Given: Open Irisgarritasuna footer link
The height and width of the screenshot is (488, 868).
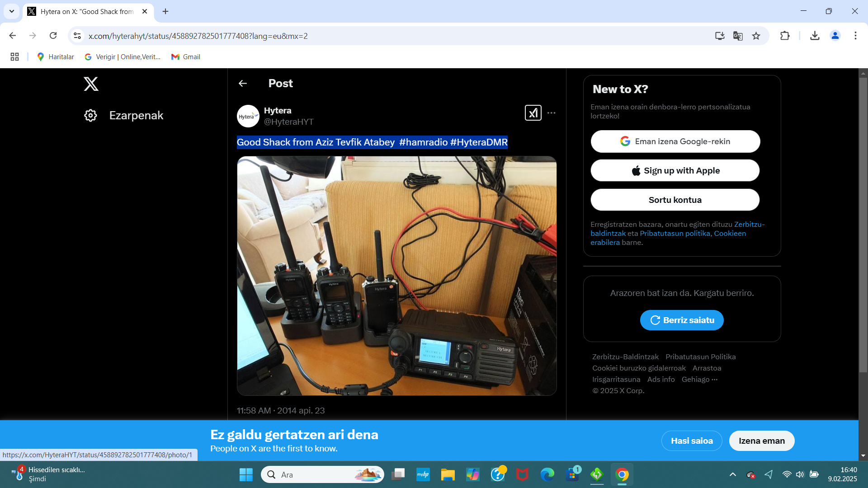Looking at the screenshot, I should coord(616,379).
